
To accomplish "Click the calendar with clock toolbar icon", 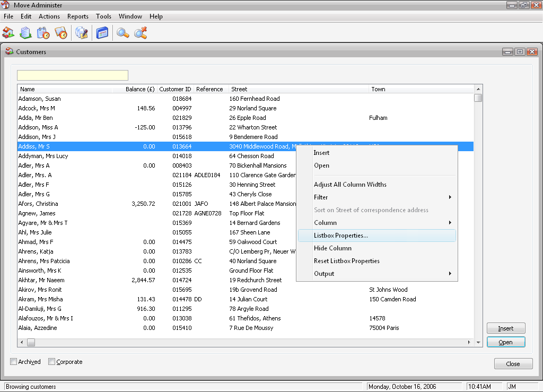I will pos(43,33).
